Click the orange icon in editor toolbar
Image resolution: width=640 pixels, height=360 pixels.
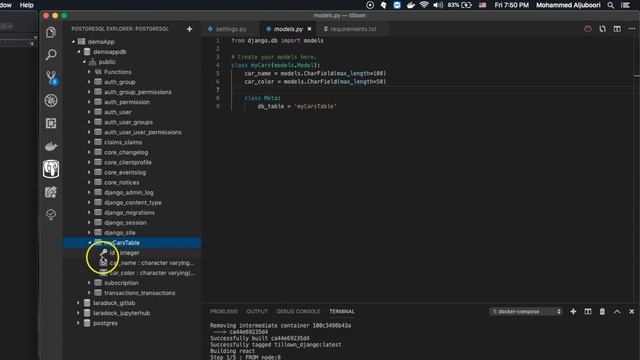[588, 29]
